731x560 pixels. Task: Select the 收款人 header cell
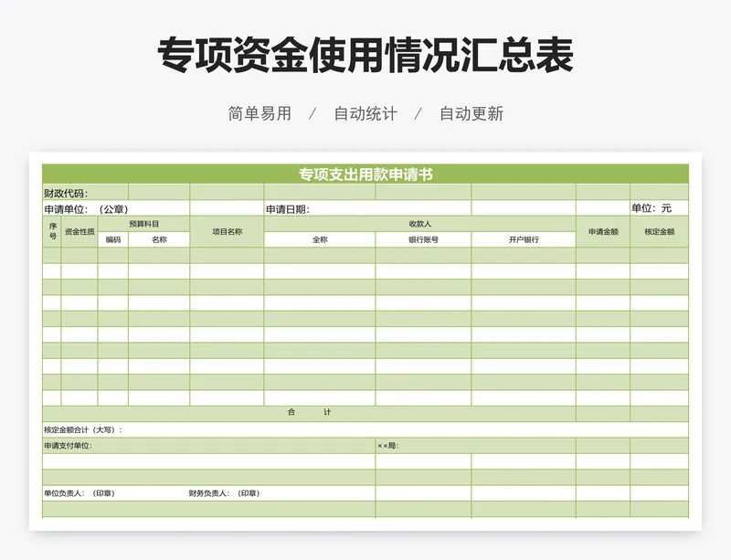click(x=419, y=224)
